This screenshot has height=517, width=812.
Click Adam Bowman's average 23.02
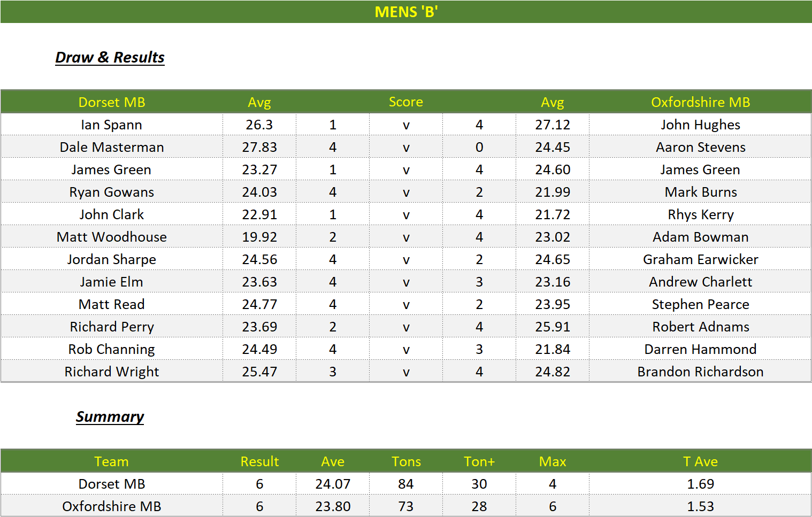(553, 237)
